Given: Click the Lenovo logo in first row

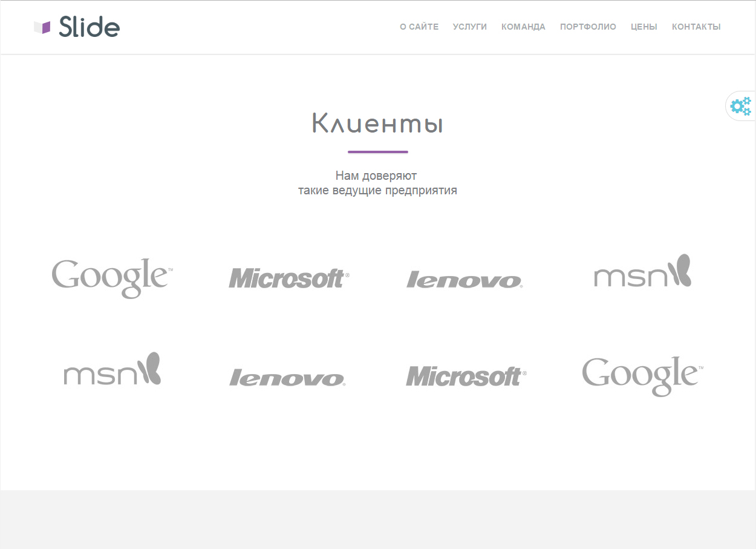Looking at the screenshot, I should click(464, 280).
